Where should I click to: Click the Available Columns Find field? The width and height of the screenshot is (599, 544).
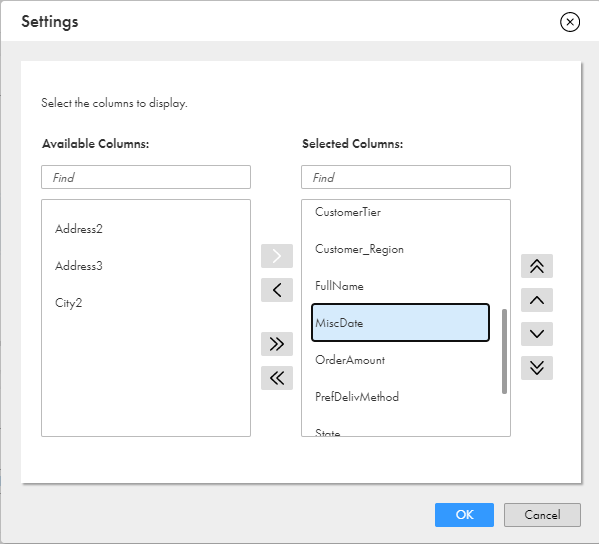(x=146, y=177)
